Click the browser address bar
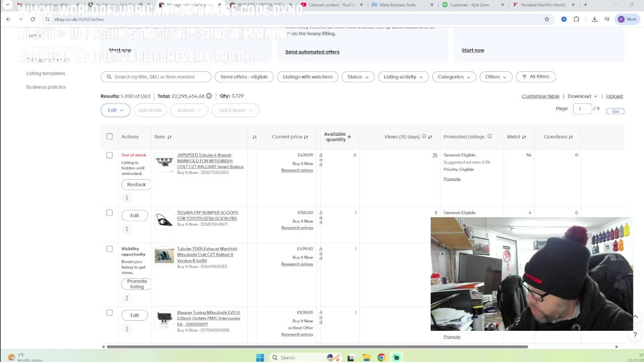 click(292, 19)
